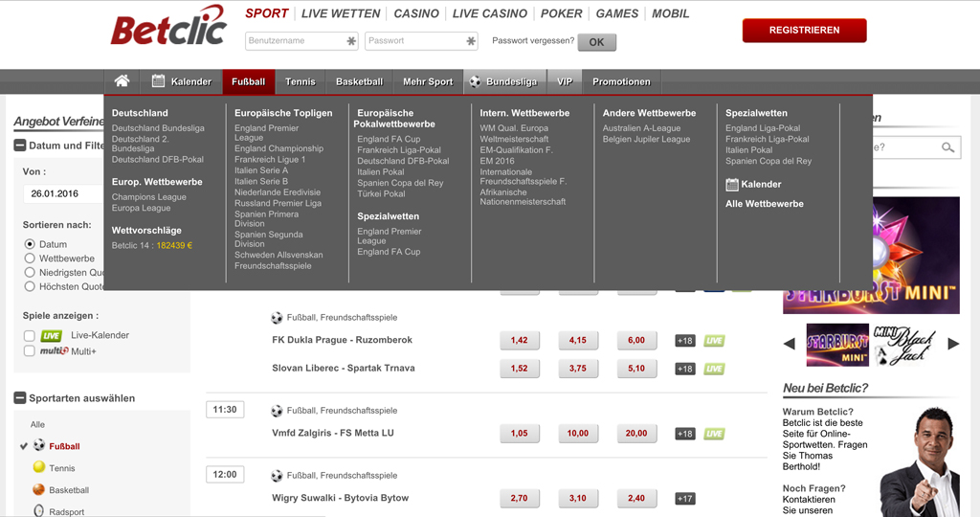Open the Promotionen navigation tab
This screenshot has height=517, width=980.
coord(621,82)
